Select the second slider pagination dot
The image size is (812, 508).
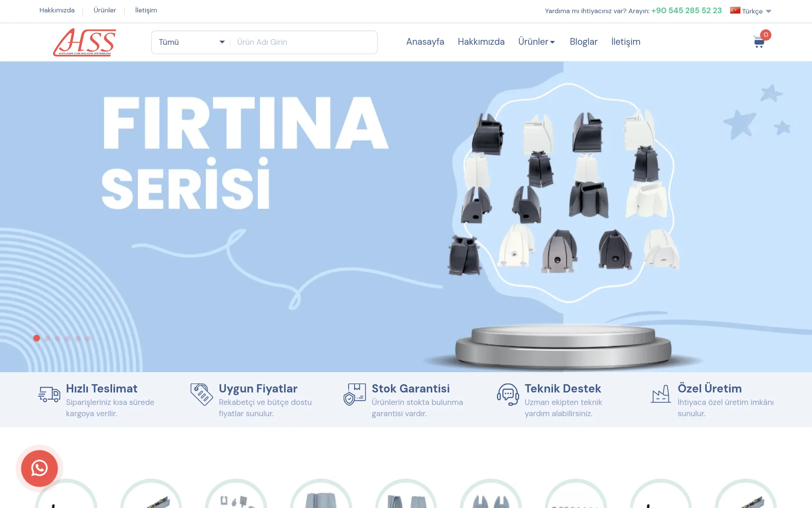[47, 338]
